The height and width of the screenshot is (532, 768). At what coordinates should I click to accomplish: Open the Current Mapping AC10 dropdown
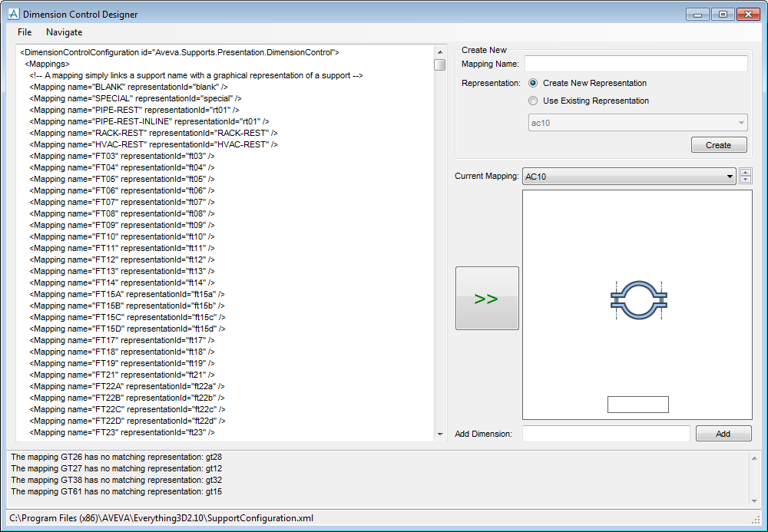[628, 177]
